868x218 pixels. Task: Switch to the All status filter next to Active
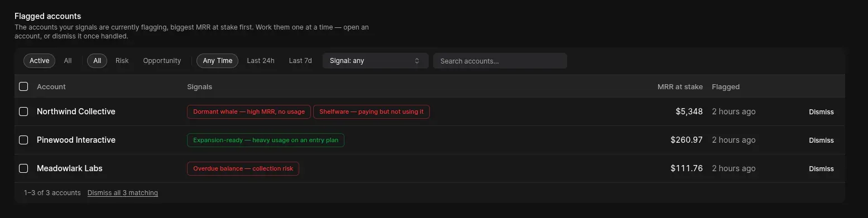pyautogui.click(x=68, y=61)
